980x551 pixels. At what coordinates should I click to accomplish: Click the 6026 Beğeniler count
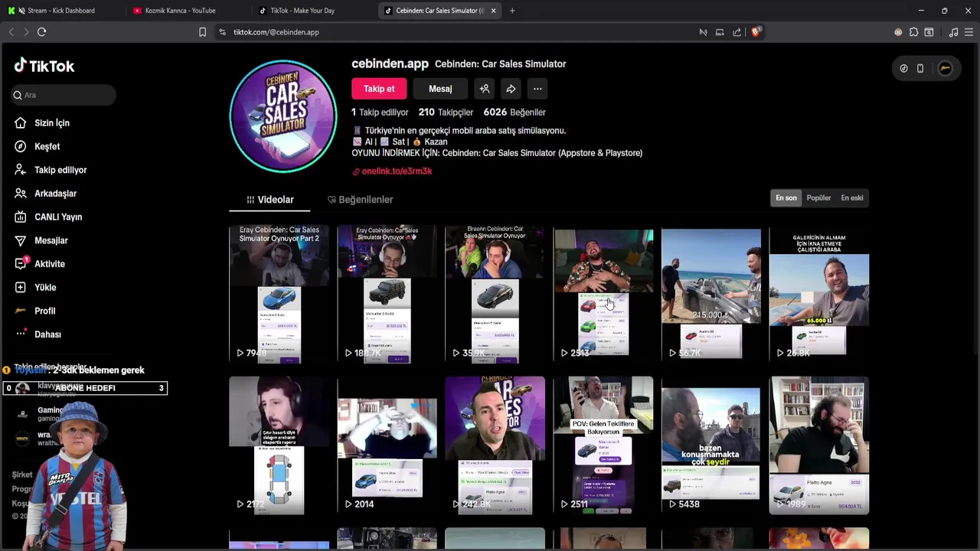coord(514,112)
